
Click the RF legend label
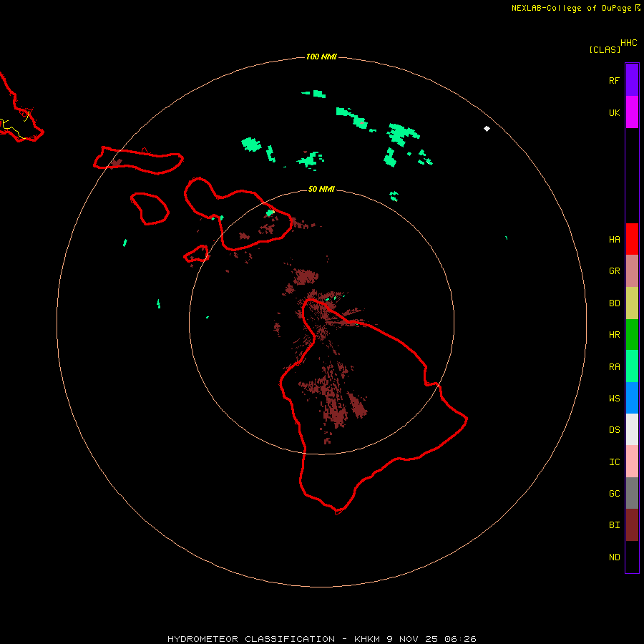pos(615,80)
